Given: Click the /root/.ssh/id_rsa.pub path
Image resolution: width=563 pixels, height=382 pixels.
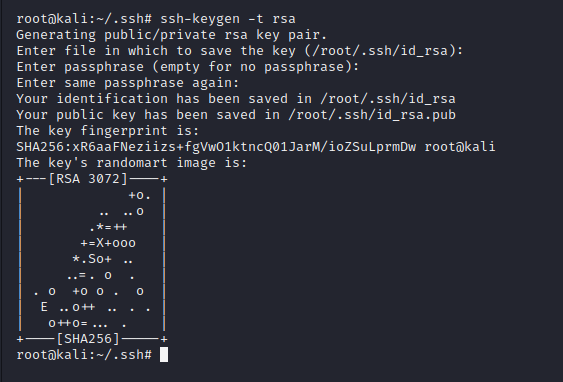Looking at the screenshot, I should 372,115.
